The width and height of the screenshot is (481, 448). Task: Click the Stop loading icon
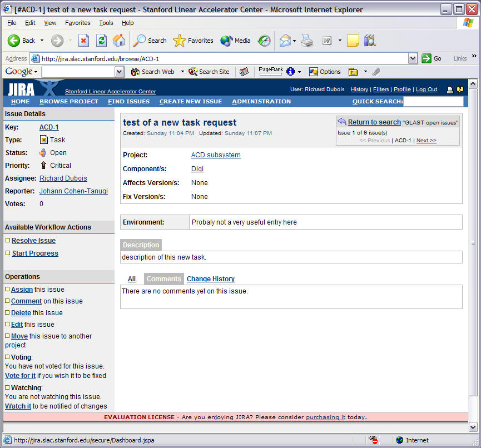[x=83, y=41]
